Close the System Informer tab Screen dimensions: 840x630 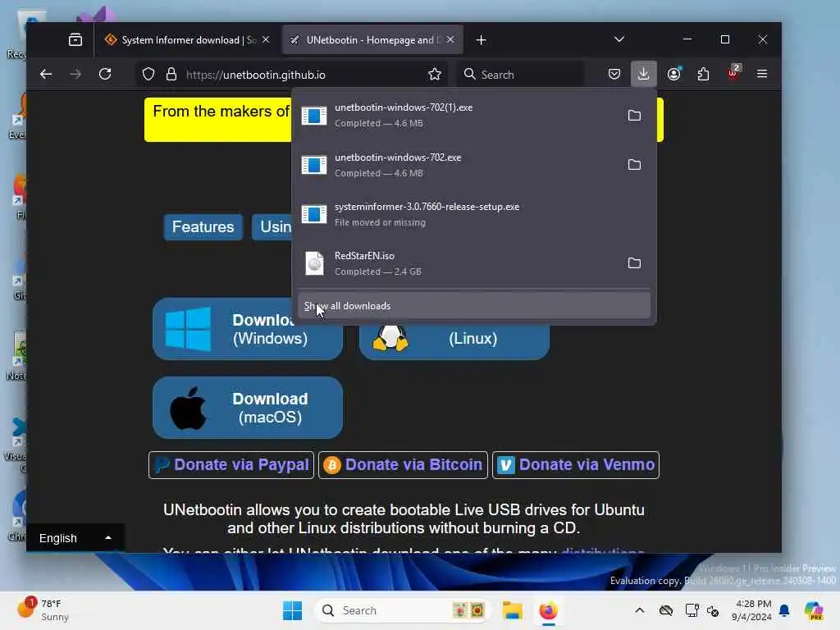[x=266, y=39]
